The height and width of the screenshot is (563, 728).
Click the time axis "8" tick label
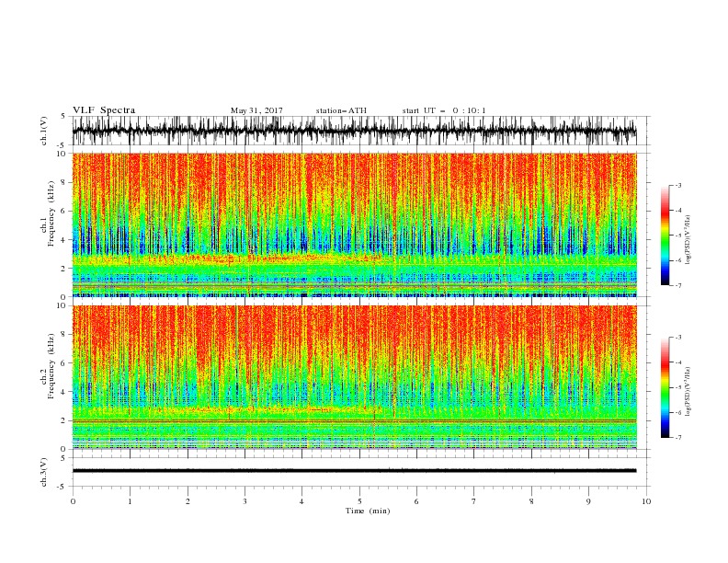[531, 501]
